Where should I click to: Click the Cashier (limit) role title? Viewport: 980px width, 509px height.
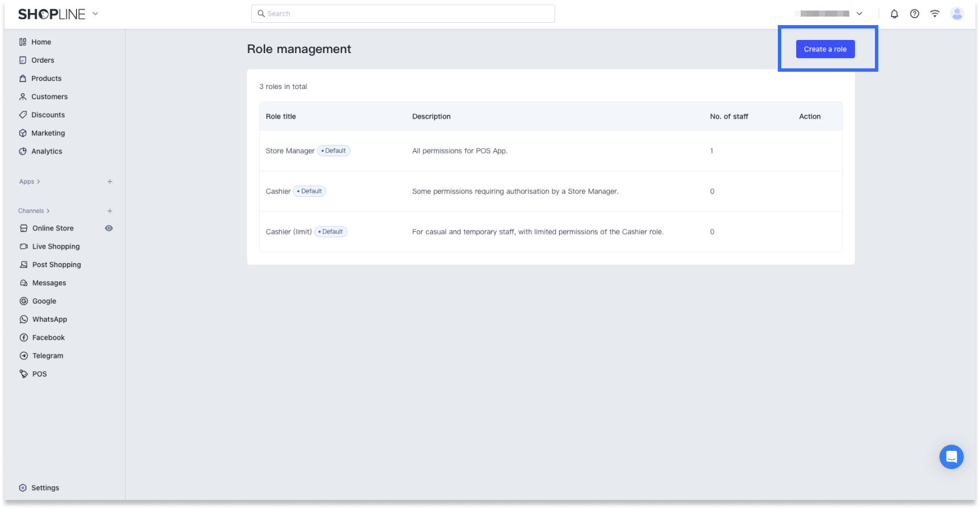(x=289, y=232)
